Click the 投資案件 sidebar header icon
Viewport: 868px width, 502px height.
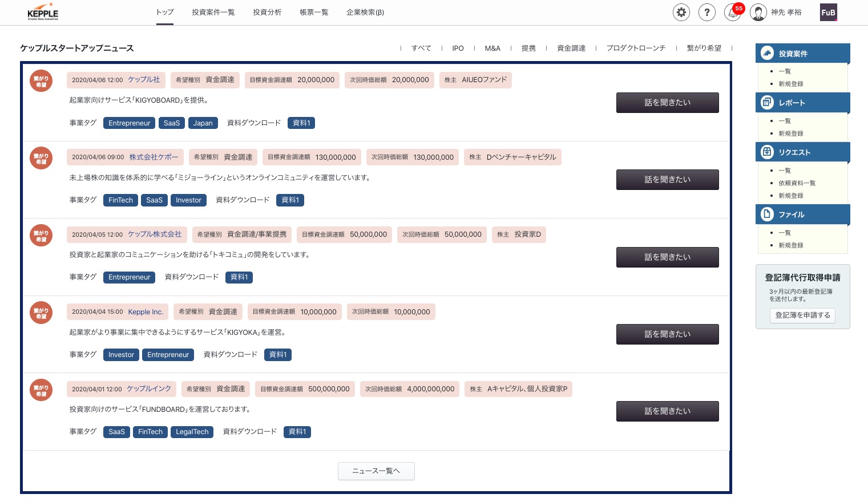coord(768,53)
